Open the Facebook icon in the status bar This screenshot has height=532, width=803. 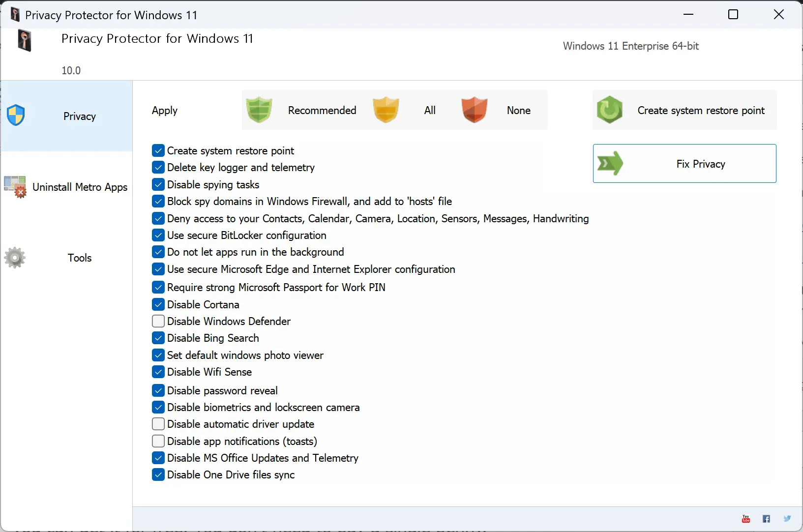click(766, 519)
